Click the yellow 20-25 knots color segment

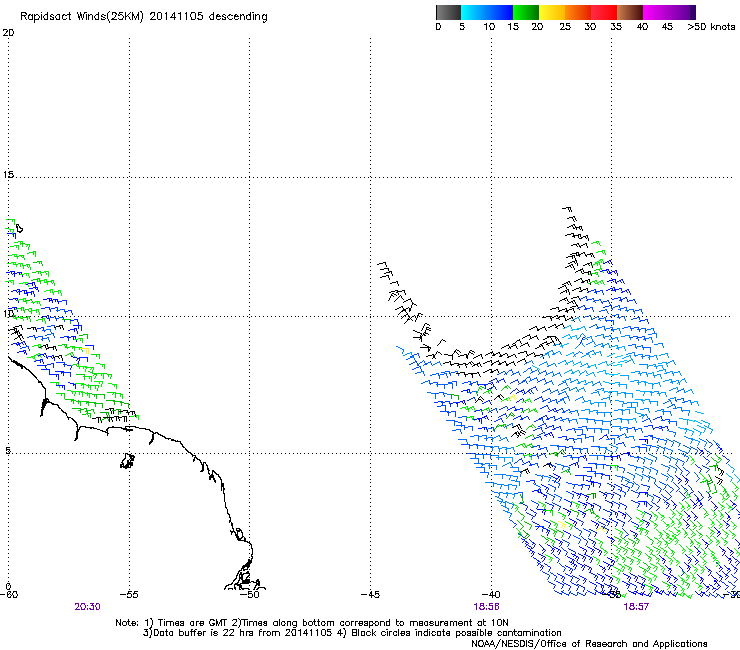coord(552,12)
